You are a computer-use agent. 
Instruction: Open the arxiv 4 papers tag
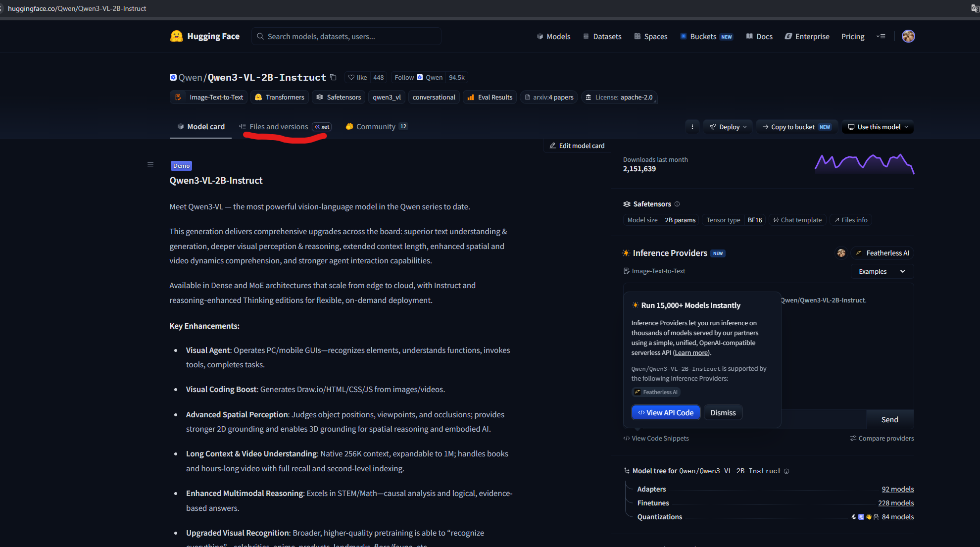549,97
